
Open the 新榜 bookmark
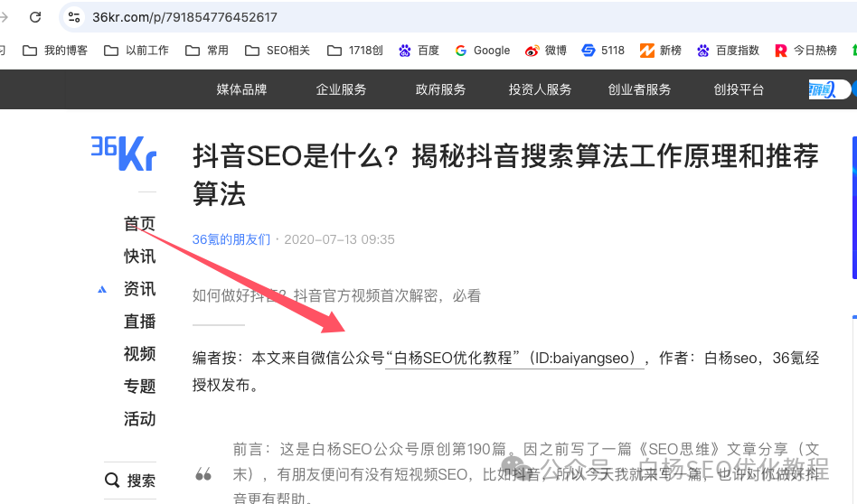pyautogui.click(x=661, y=51)
